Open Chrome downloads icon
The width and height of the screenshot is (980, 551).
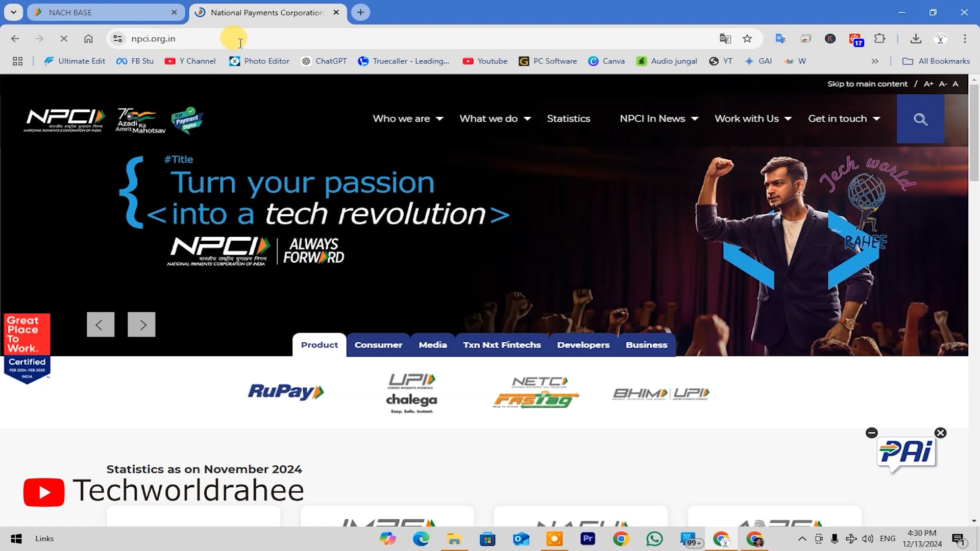tap(916, 39)
